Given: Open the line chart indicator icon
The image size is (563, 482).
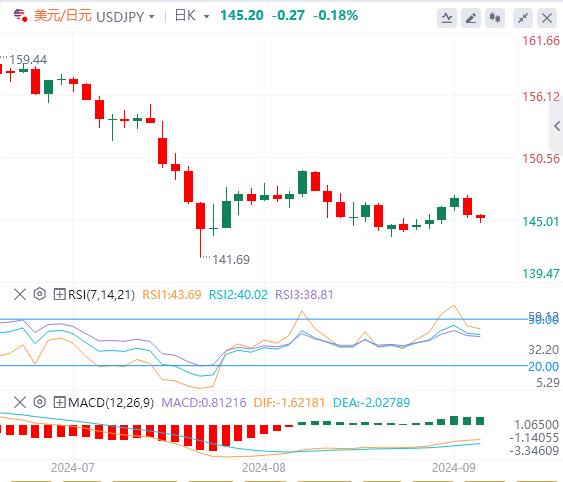Looking at the screenshot, I should [447, 18].
